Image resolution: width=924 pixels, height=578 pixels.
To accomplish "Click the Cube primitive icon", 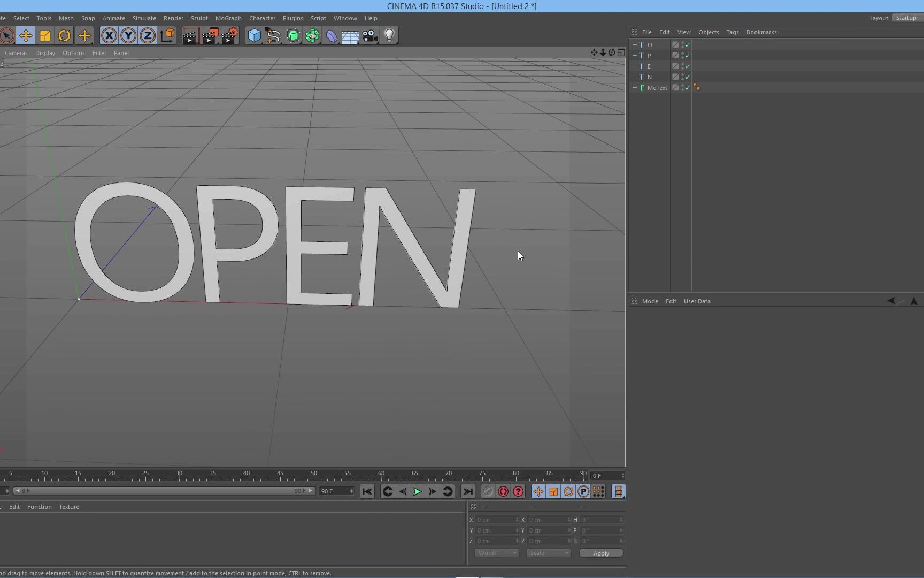I will [254, 35].
